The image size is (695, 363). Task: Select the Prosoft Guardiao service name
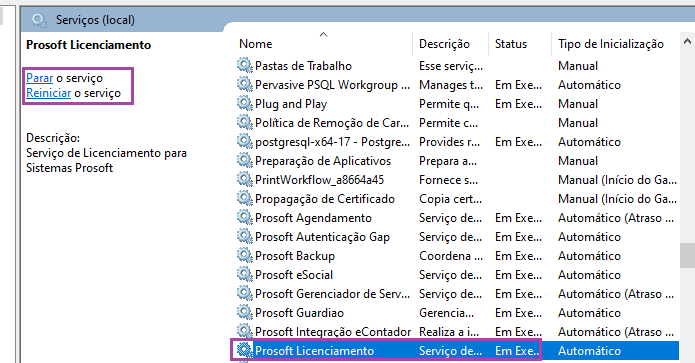[x=299, y=313]
